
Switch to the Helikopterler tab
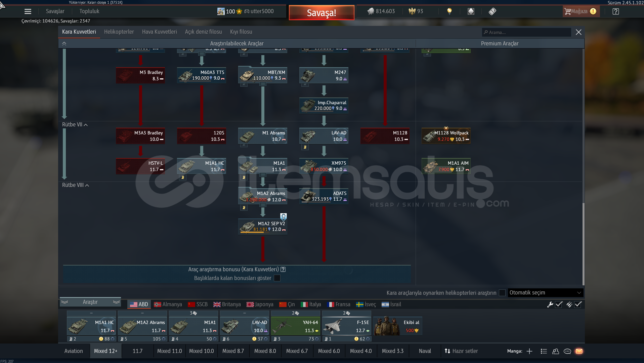pyautogui.click(x=119, y=32)
